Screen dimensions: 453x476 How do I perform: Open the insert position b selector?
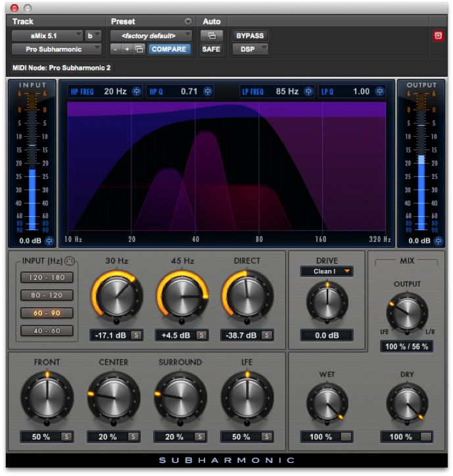(93, 36)
